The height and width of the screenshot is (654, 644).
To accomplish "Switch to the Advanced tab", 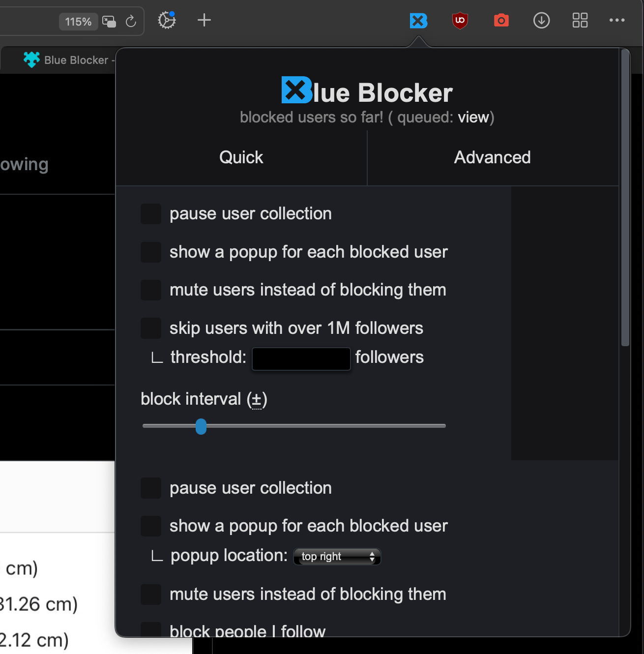I will (492, 158).
